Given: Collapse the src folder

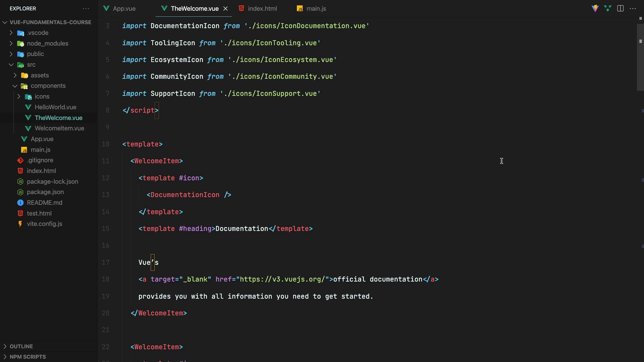Looking at the screenshot, I should [x=11, y=65].
